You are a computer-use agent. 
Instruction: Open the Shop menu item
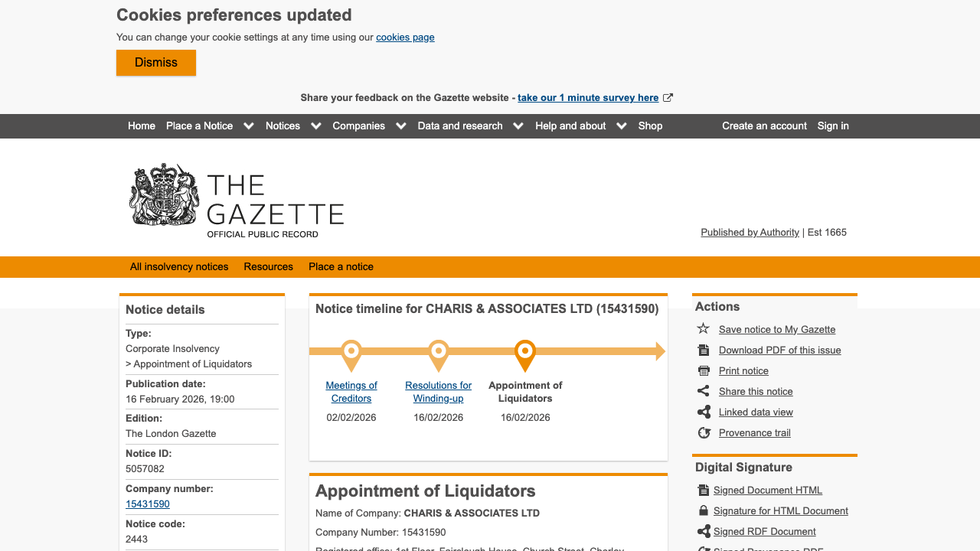pyautogui.click(x=650, y=126)
